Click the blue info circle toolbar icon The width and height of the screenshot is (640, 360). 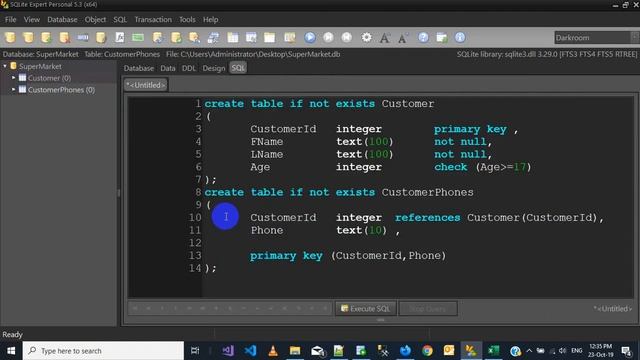(x=460, y=38)
